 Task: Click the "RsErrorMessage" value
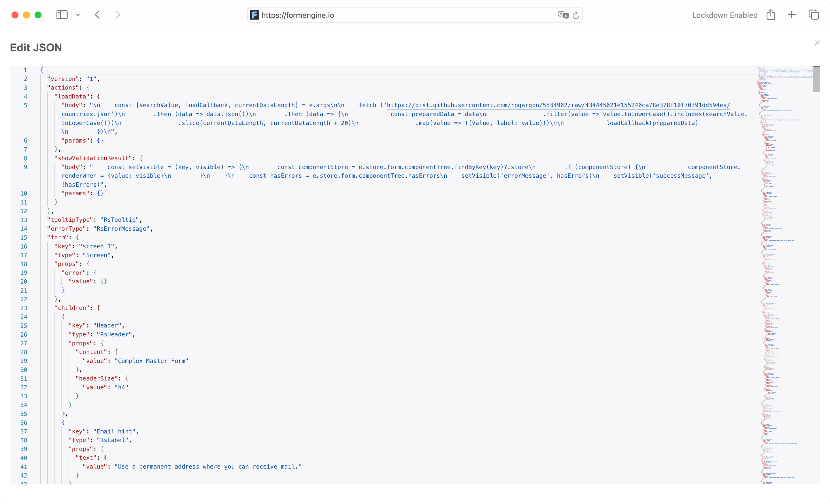[x=121, y=229]
